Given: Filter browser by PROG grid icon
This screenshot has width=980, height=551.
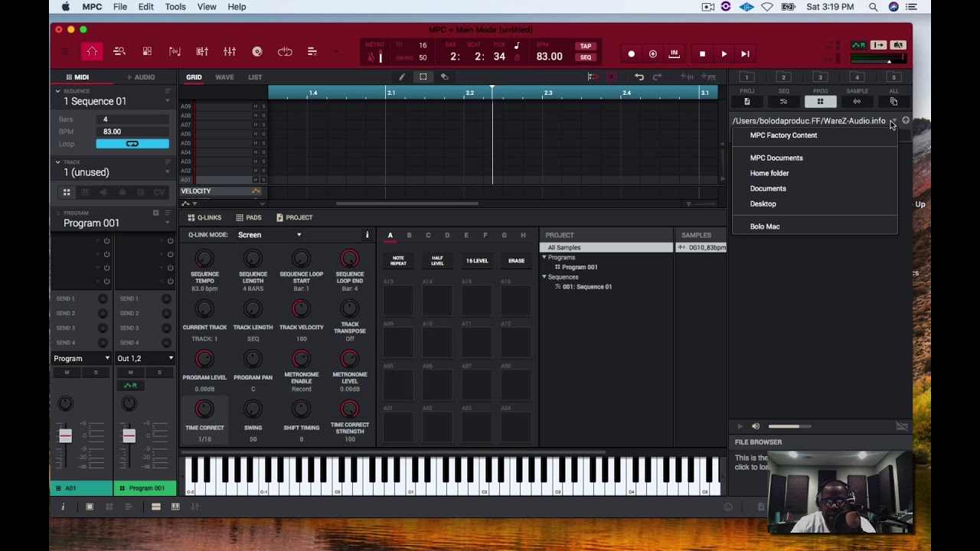Looking at the screenshot, I should click(820, 101).
